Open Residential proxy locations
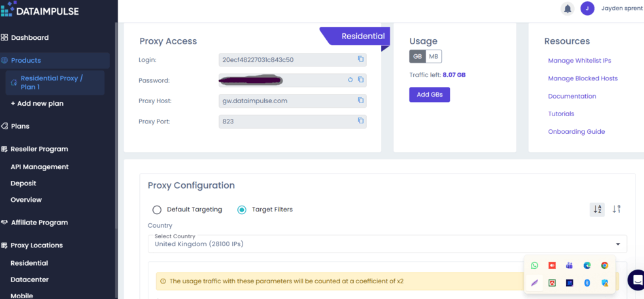Image resolution: width=644 pixels, height=299 pixels. click(29, 263)
